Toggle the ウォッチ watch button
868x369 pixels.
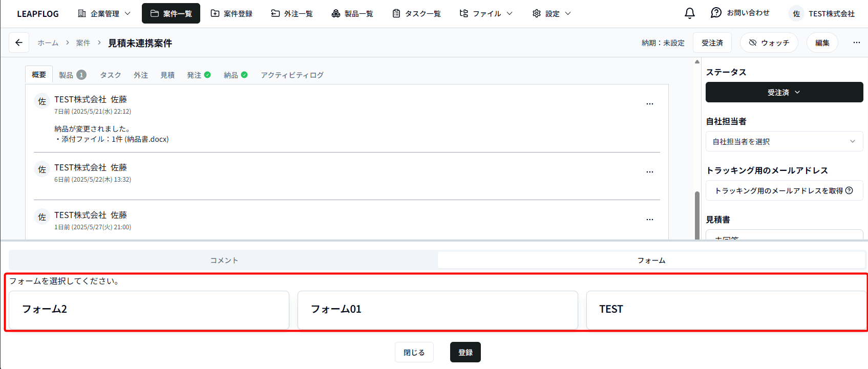click(x=769, y=42)
